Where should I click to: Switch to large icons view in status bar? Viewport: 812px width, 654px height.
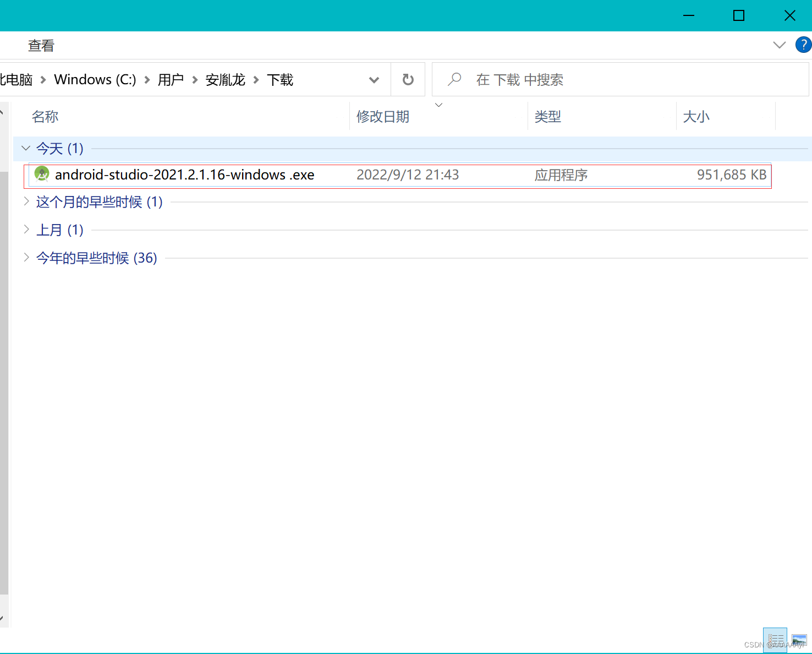[799, 640]
